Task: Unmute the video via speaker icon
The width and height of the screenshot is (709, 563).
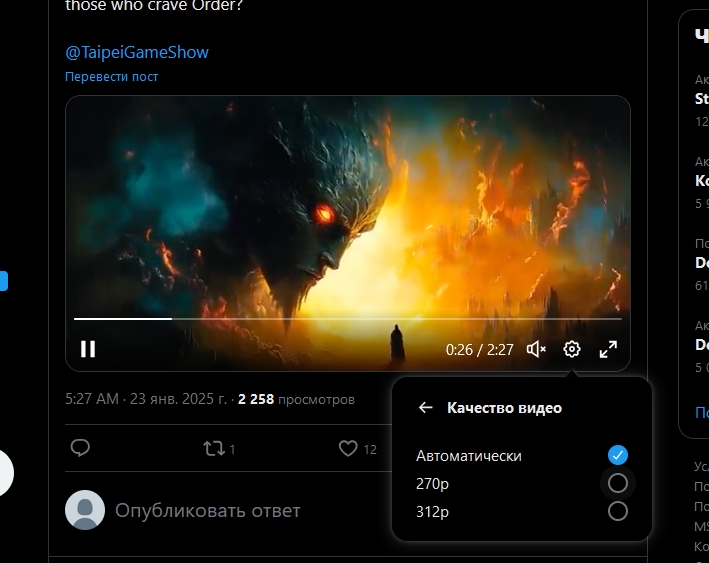Action: click(x=536, y=349)
